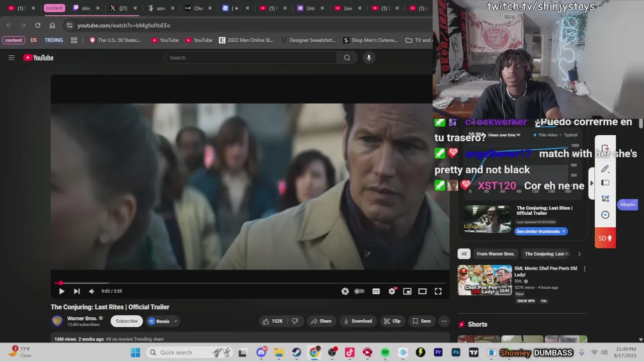Open the DS bookmark folder
644x362 pixels.
click(x=34, y=40)
